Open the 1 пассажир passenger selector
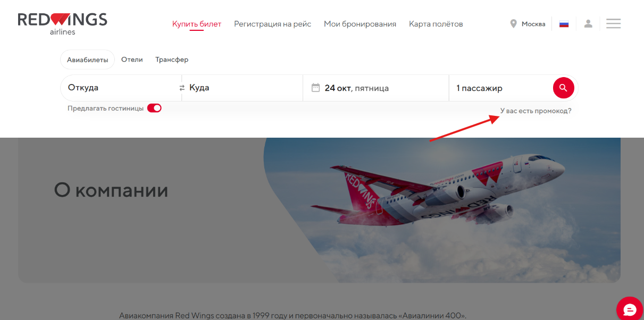644x320 pixels. click(500, 88)
